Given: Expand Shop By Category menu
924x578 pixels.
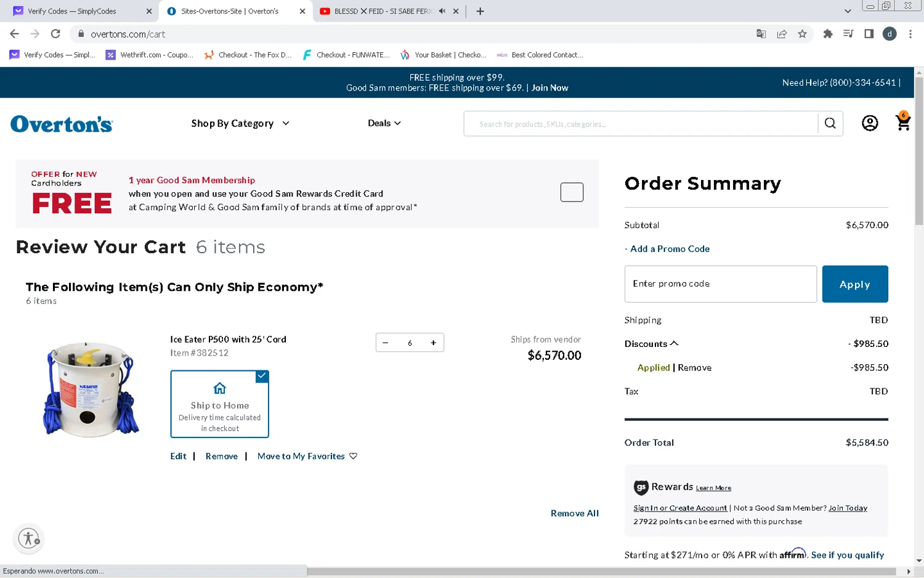Looking at the screenshot, I should click(x=240, y=123).
